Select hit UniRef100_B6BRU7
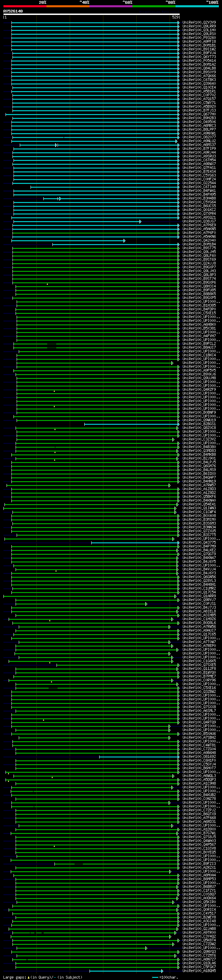 (199, 886)
